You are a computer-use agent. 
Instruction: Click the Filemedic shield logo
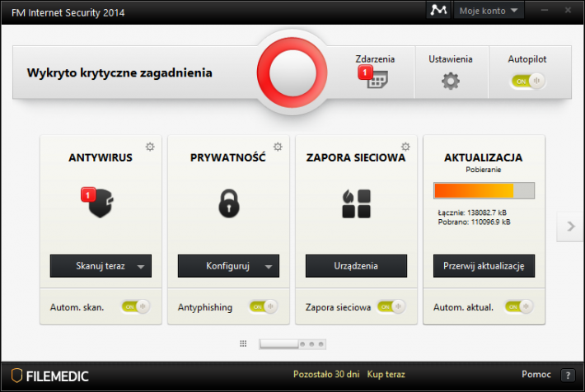[16, 376]
